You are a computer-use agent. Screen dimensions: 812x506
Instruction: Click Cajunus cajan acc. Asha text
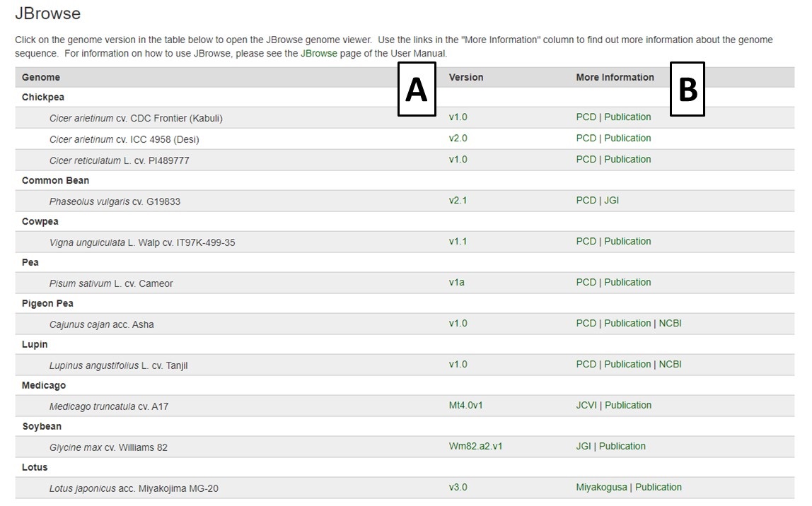[102, 324]
